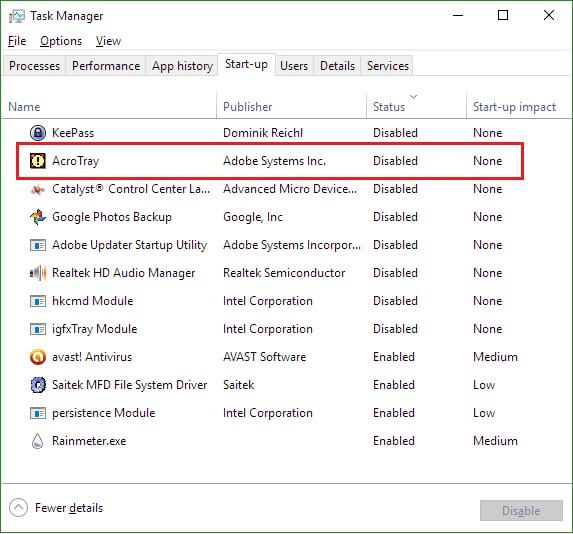
Task: Toggle sort order via Status column arrow
Action: [413, 96]
